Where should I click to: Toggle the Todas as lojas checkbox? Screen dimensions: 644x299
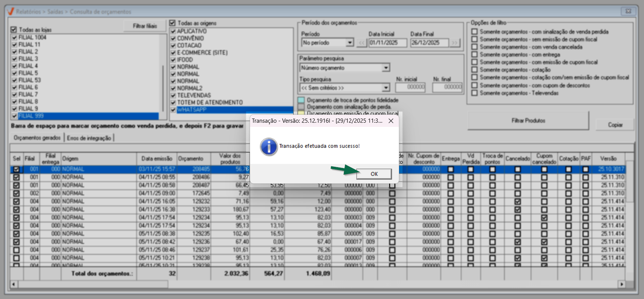(14, 30)
